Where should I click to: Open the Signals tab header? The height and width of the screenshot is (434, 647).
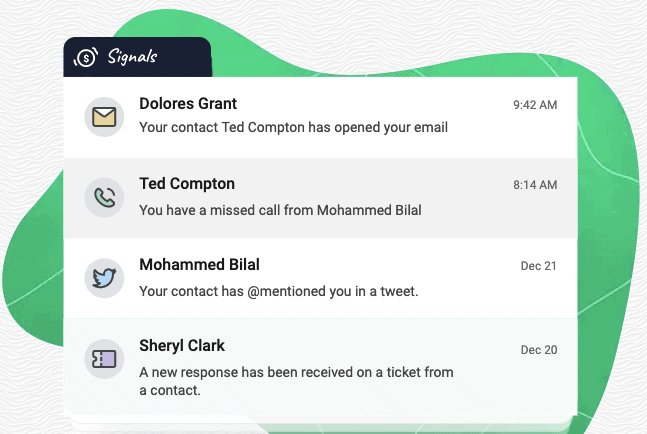pos(137,57)
